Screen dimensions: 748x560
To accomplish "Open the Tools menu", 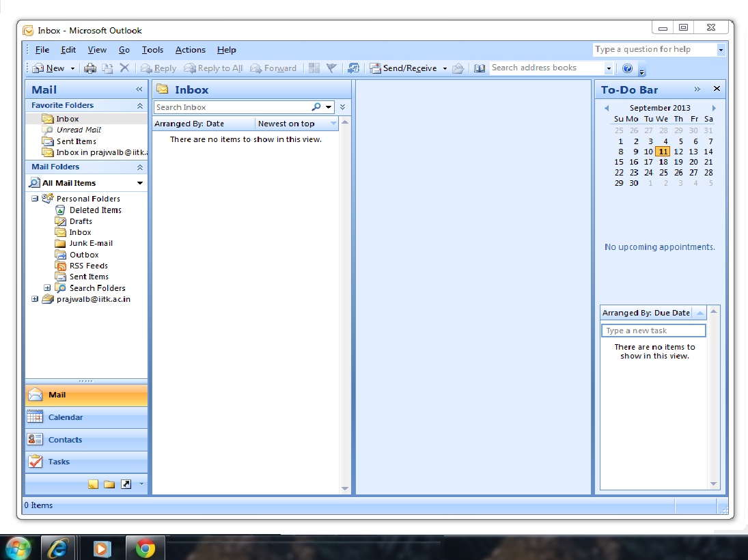I will point(152,50).
